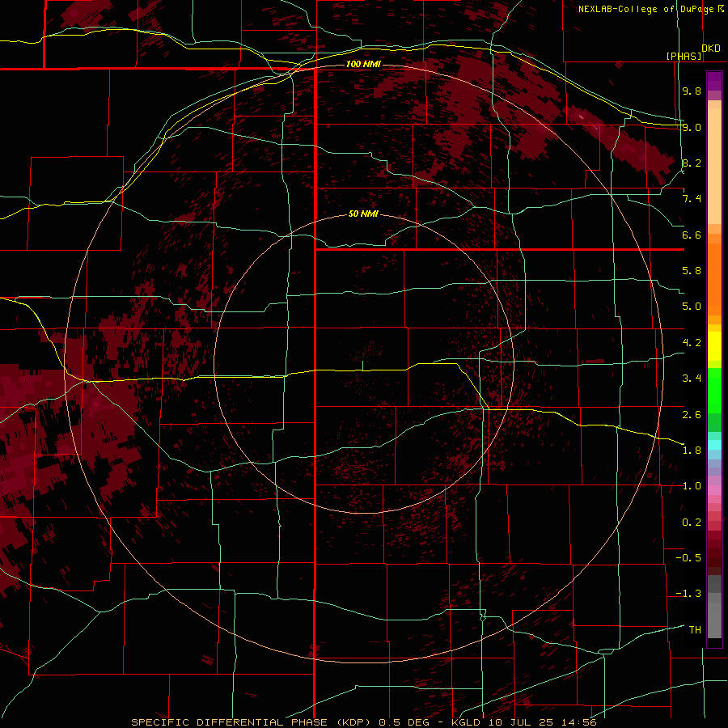Click the 9.8 value on the color scale
728x728 pixels.
[692, 91]
